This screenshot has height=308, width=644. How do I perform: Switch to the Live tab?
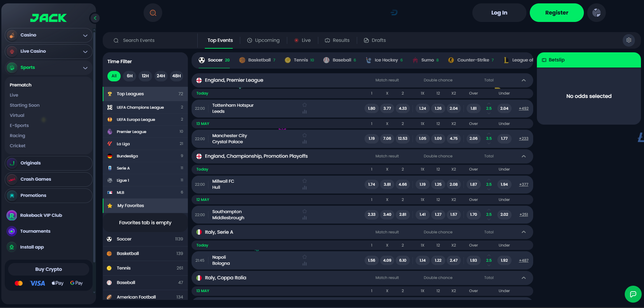click(x=302, y=40)
